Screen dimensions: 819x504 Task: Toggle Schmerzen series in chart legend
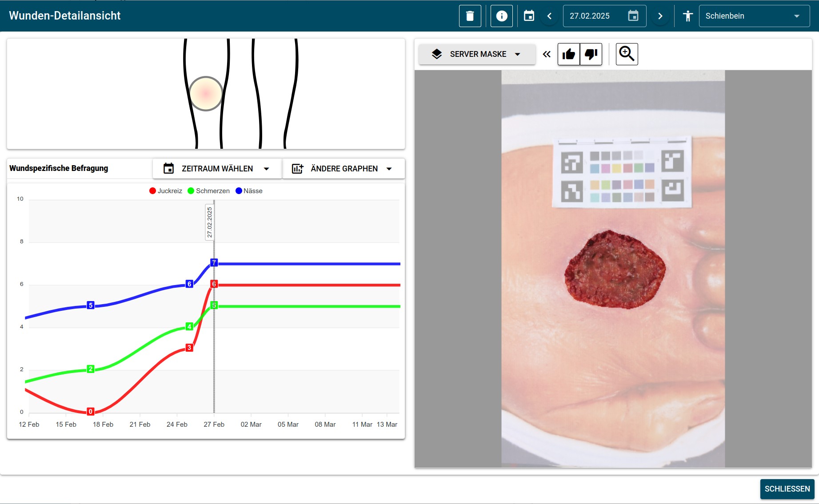[x=209, y=191]
